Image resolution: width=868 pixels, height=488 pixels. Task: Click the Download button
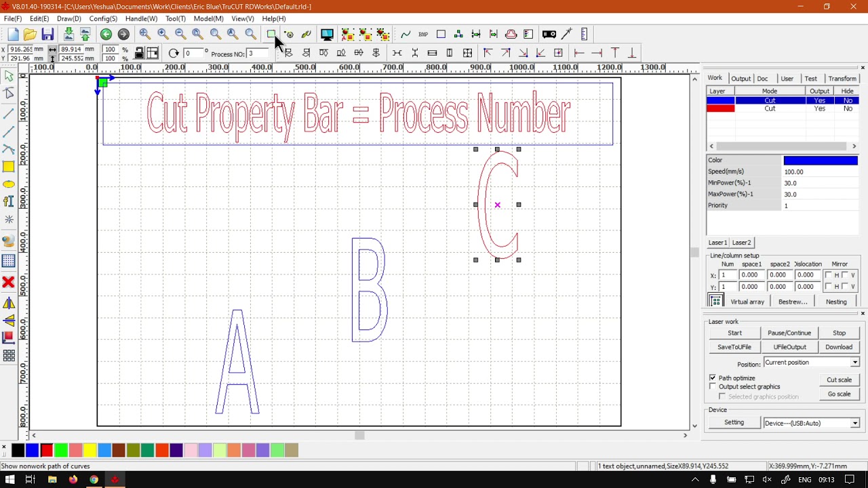(x=839, y=347)
